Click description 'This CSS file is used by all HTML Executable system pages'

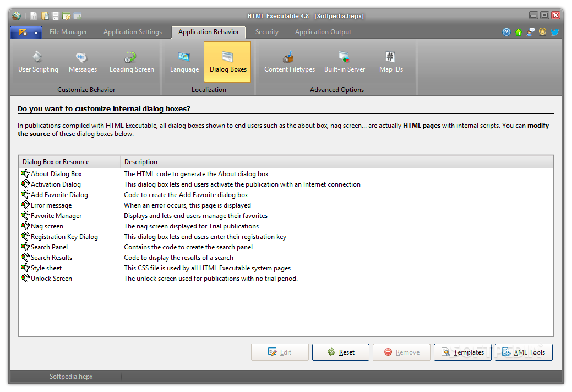(207, 268)
